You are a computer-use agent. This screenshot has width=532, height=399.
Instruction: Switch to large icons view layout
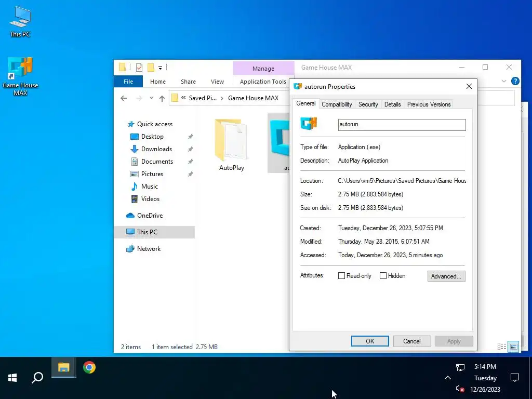pos(514,347)
